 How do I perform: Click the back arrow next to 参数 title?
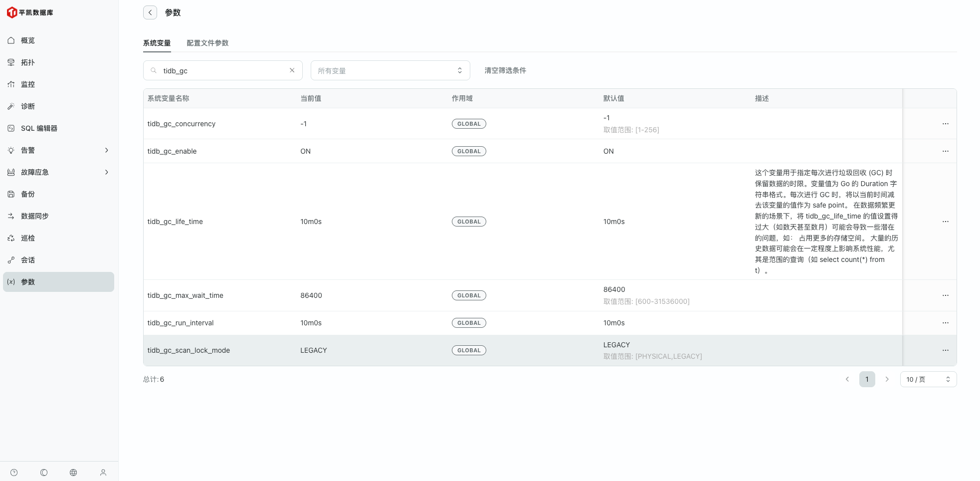150,12
